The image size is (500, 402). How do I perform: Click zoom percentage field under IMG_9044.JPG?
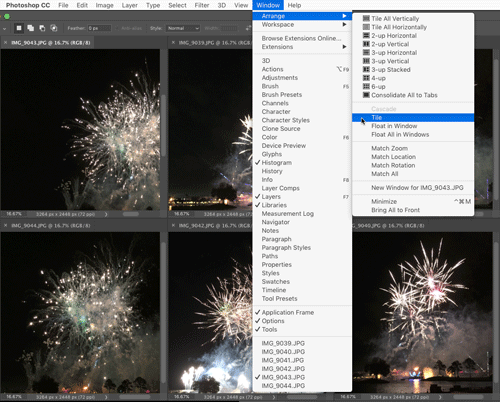pyautogui.click(x=14, y=397)
